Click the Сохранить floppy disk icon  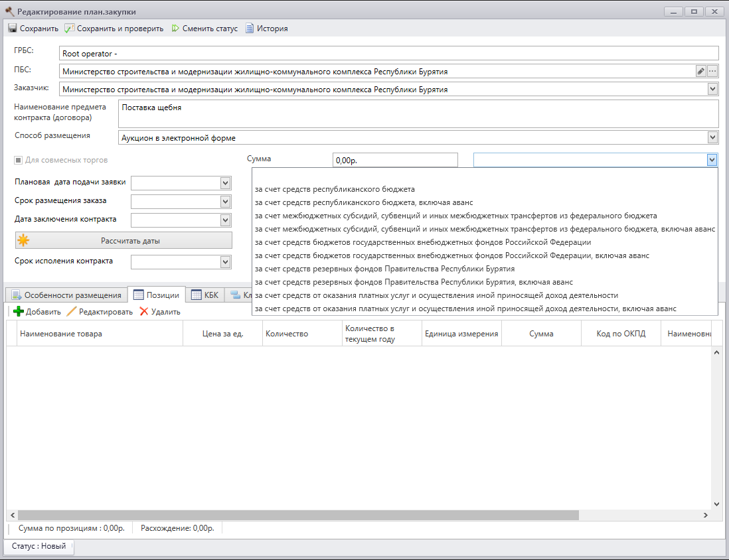pos(13,29)
